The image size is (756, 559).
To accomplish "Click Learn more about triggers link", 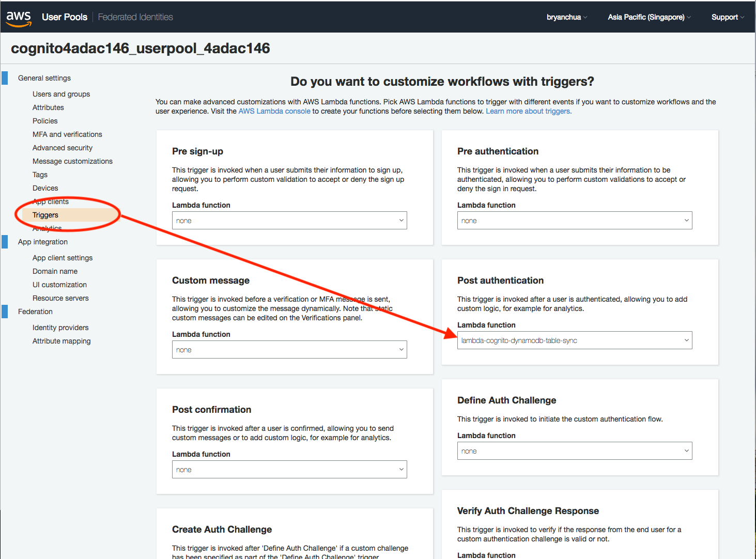I will pos(529,111).
